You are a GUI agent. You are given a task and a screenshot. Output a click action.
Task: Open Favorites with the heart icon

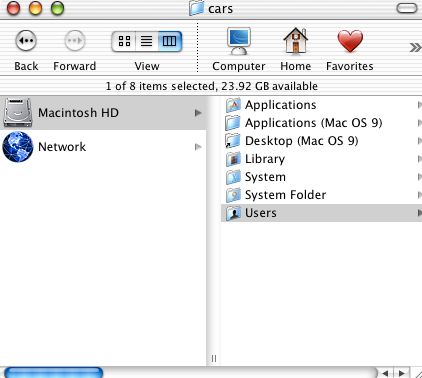(x=350, y=41)
